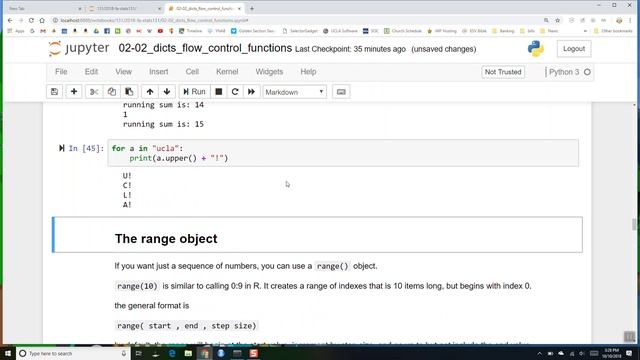This screenshot has height=360, width=640.
Task: Open the Cell menu
Action: coord(192,71)
